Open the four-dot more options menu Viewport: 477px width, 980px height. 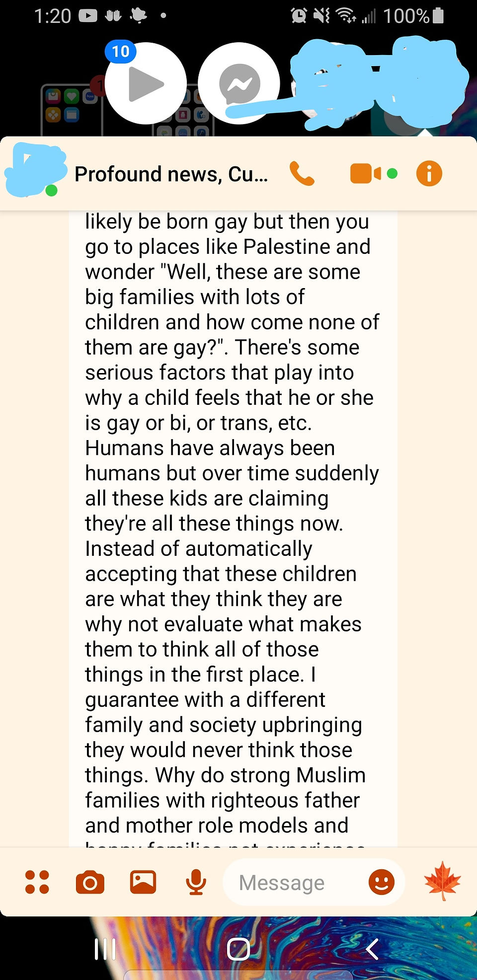click(x=37, y=882)
